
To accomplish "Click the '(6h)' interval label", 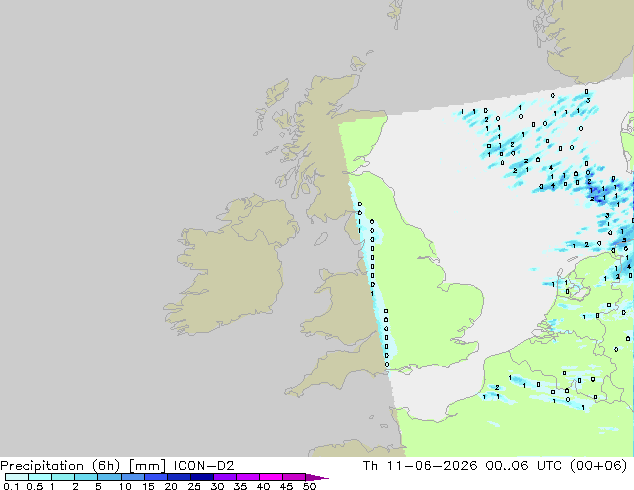I will (x=106, y=466).
